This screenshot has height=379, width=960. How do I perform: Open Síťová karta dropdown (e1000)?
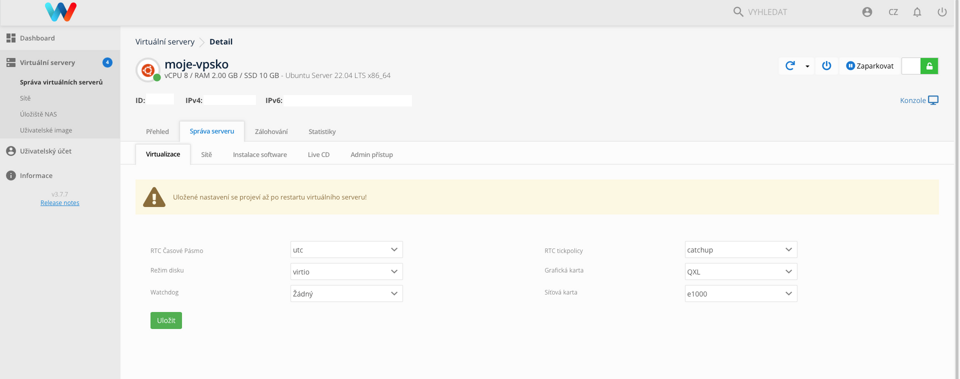coord(741,293)
